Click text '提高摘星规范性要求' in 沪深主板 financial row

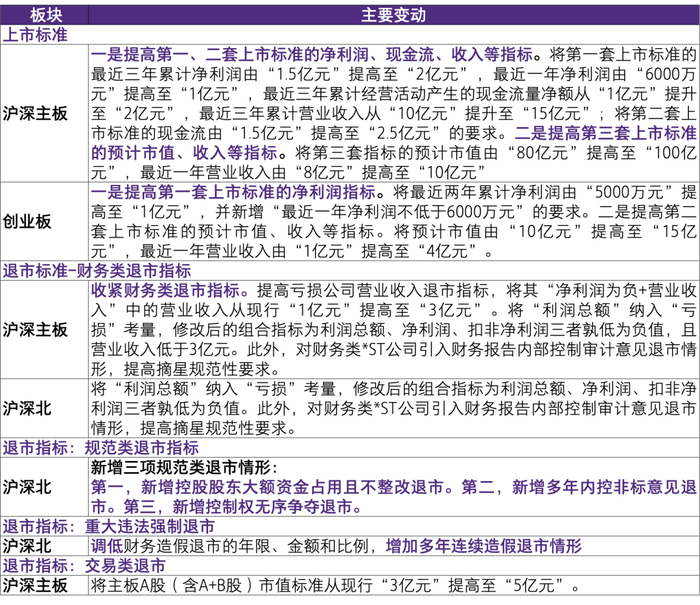[197, 369]
